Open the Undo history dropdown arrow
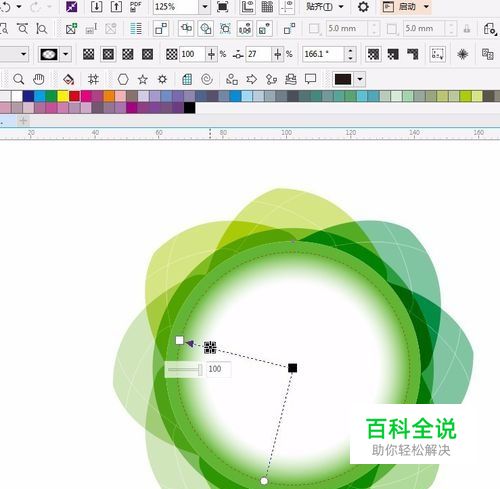The image size is (500, 489). coord(19,7)
